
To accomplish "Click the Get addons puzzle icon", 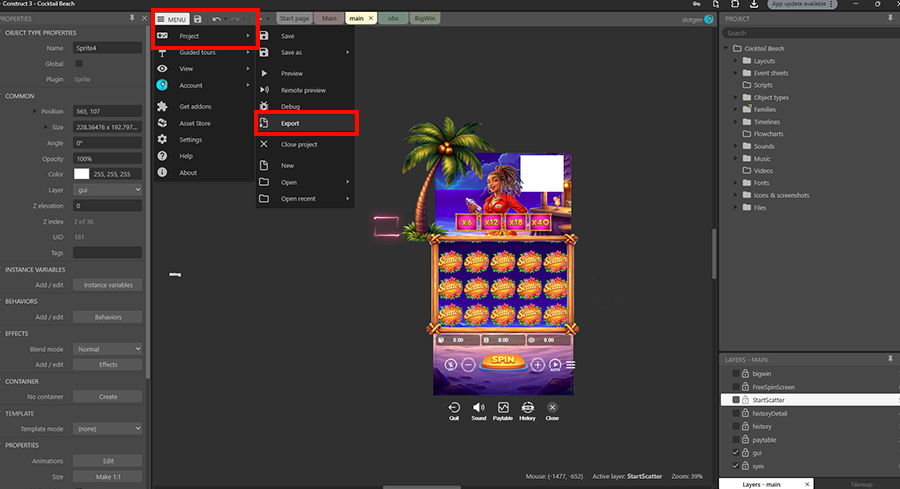I will [162, 106].
